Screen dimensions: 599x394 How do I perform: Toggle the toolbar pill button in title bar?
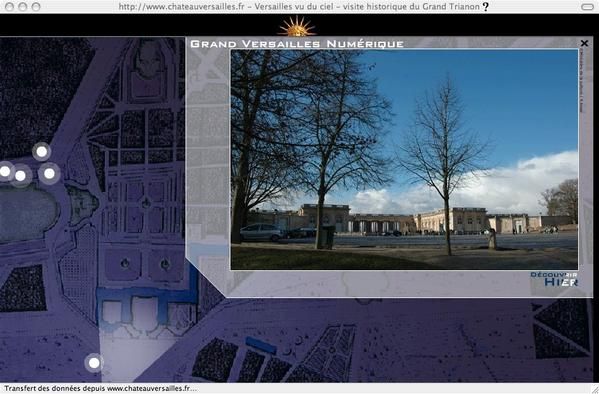[587, 7]
